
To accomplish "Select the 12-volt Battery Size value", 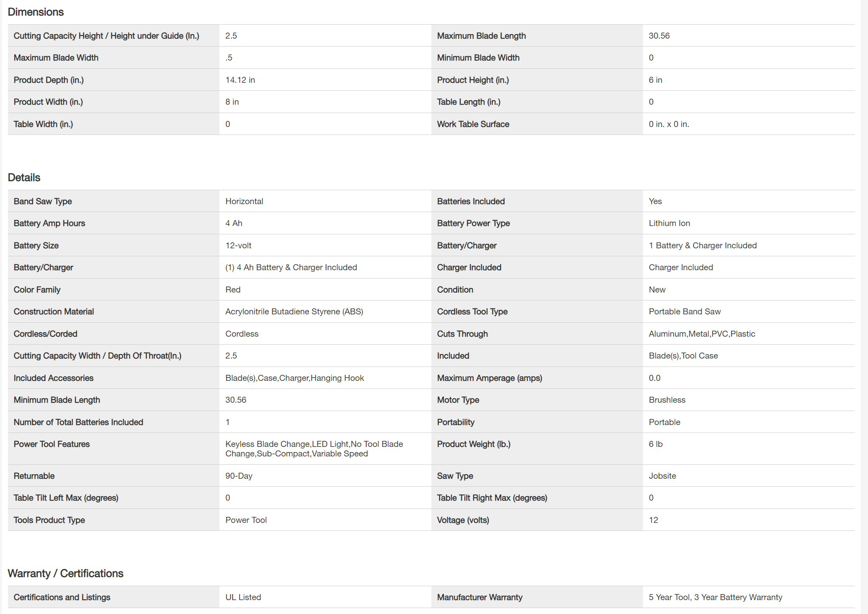I will 238,246.
